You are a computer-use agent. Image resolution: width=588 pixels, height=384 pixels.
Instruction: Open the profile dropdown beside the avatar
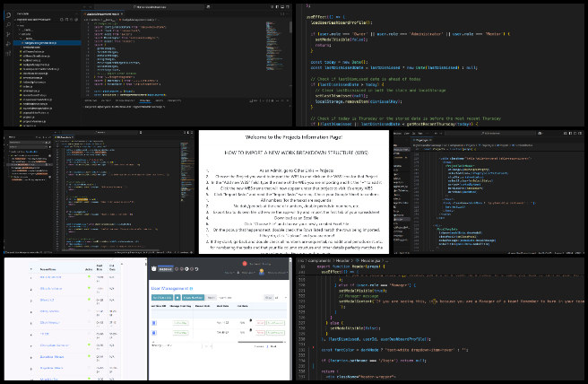pos(278,273)
